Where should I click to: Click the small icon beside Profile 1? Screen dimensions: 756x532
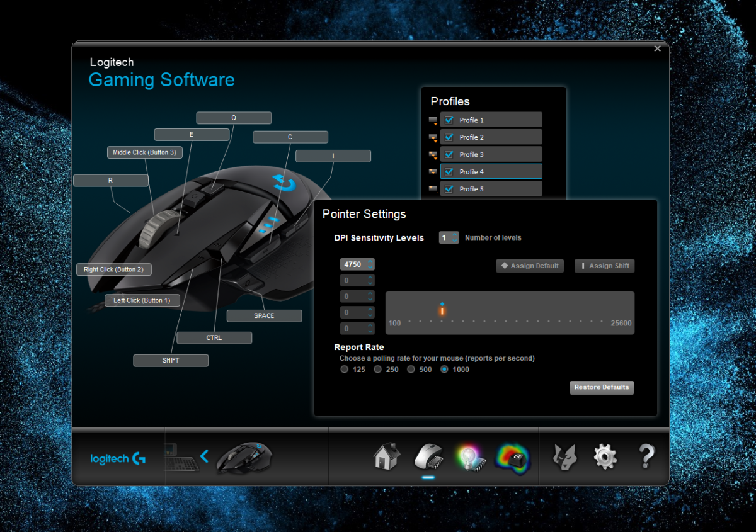click(x=433, y=120)
